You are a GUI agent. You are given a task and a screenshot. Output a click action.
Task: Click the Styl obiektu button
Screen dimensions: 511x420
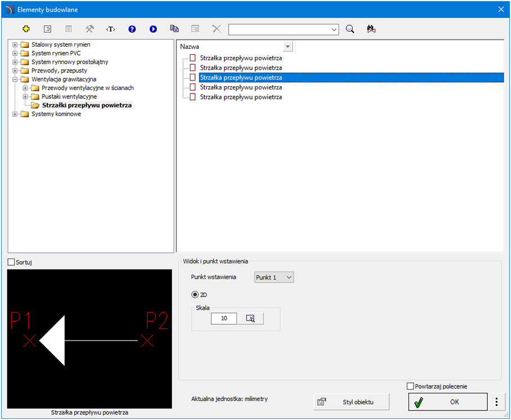click(352, 402)
